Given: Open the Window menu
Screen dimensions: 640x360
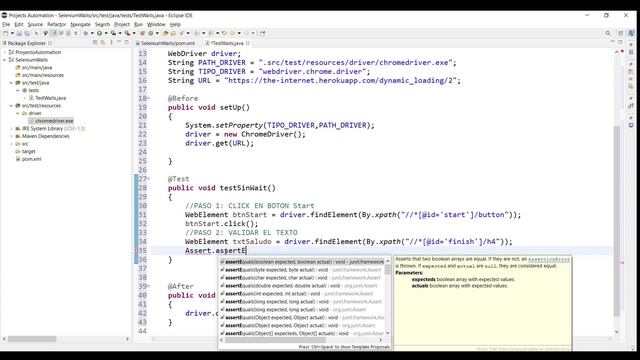Looking at the screenshot, I should coord(156,24).
